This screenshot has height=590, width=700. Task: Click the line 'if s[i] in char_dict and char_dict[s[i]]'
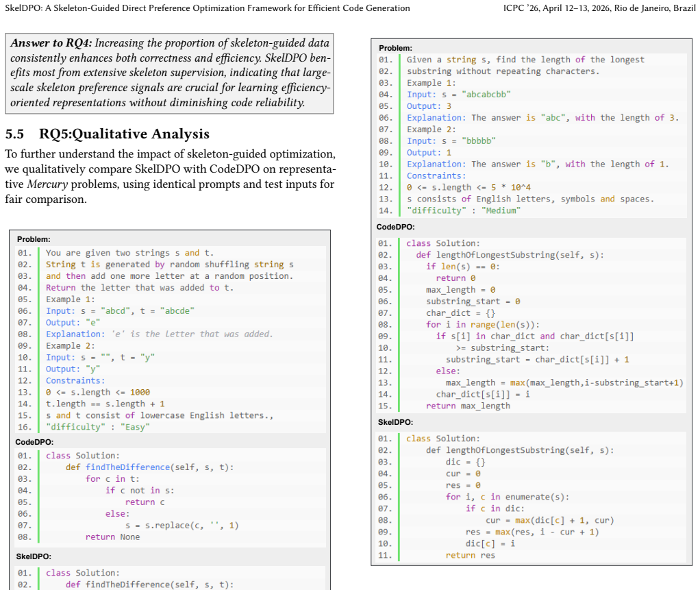point(535,336)
